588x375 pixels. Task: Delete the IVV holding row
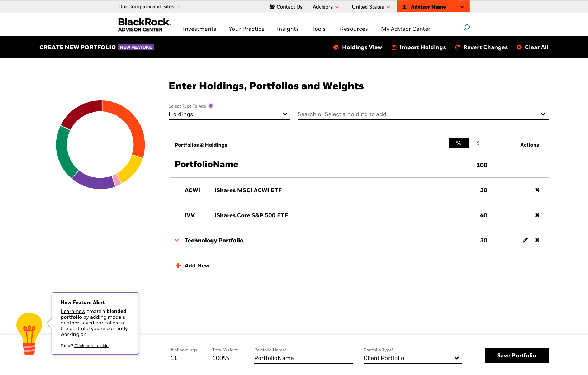pos(537,215)
